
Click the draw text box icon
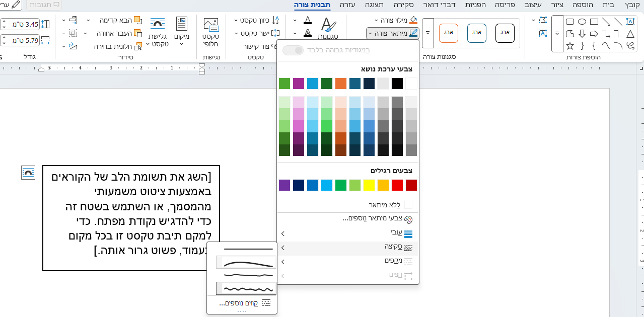pyautogui.click(x=543, y=34)
